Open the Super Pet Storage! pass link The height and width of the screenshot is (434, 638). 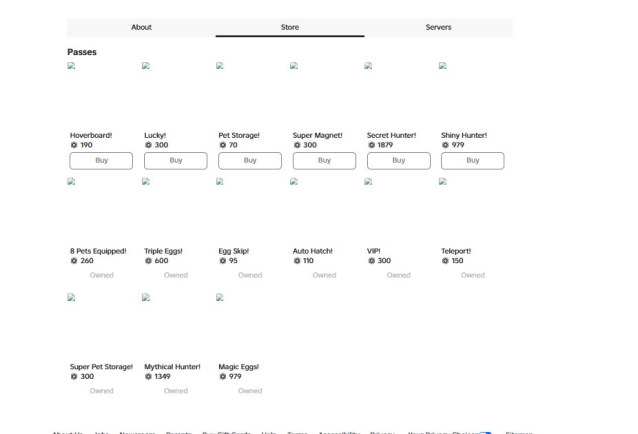pyautogui.click(x=101, y=366)
